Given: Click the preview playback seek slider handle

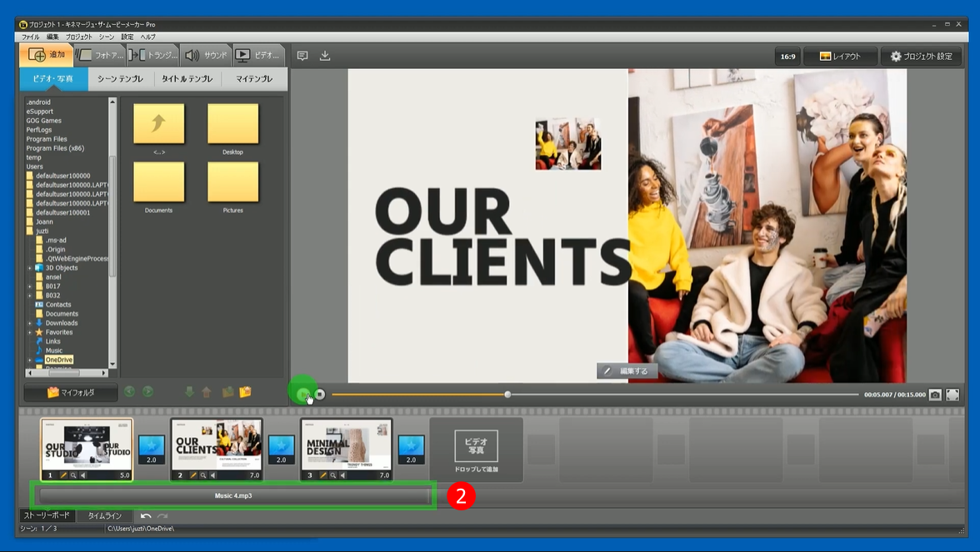Looking at the screenshot, I should tap(507, 395).
